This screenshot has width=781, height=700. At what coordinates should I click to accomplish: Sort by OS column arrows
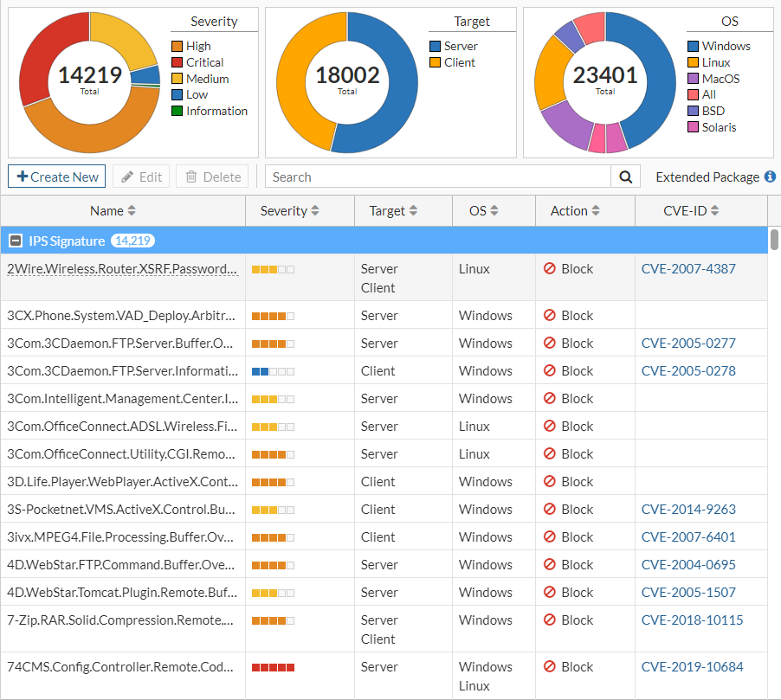pos(494,211)
